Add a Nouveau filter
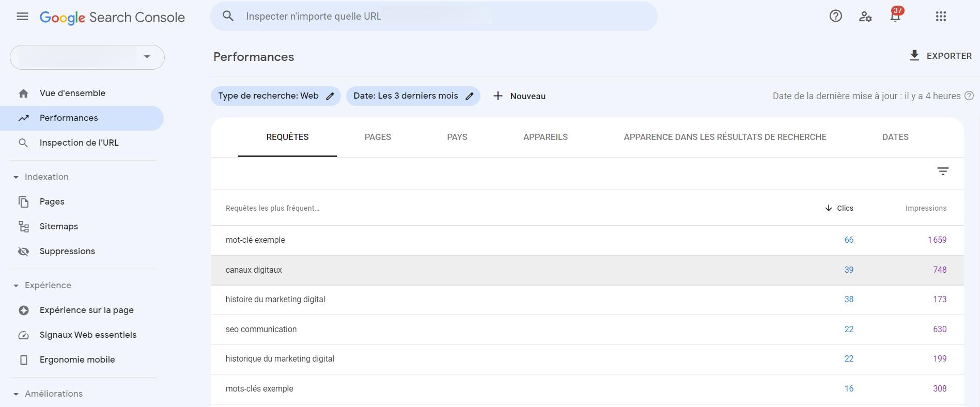 519,96
